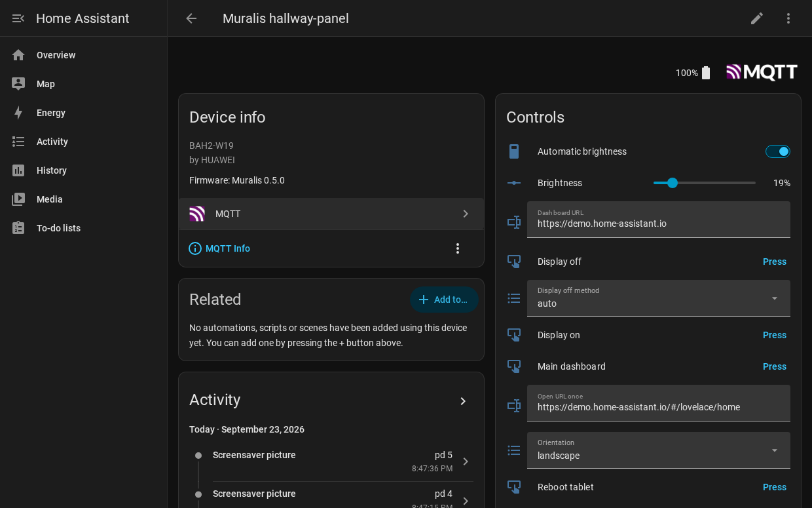
Task: Click the Reboot tablet entity icon
Action: (514, 487)
